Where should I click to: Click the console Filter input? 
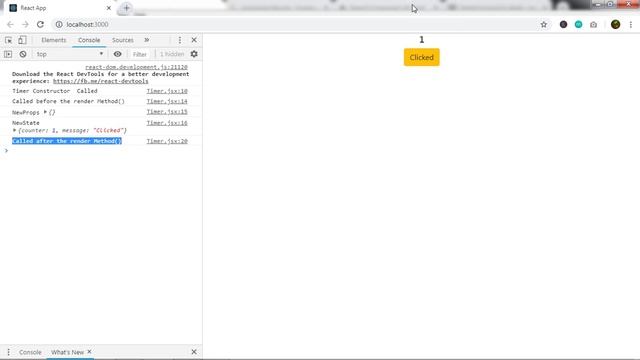pyautogui.click(x=140, y=54)
